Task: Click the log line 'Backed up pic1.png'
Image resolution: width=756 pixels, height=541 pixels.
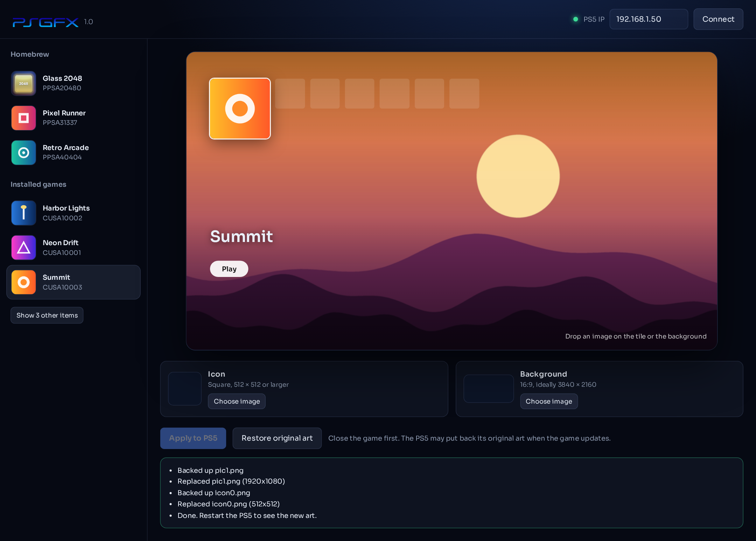Action: (210, 470)
